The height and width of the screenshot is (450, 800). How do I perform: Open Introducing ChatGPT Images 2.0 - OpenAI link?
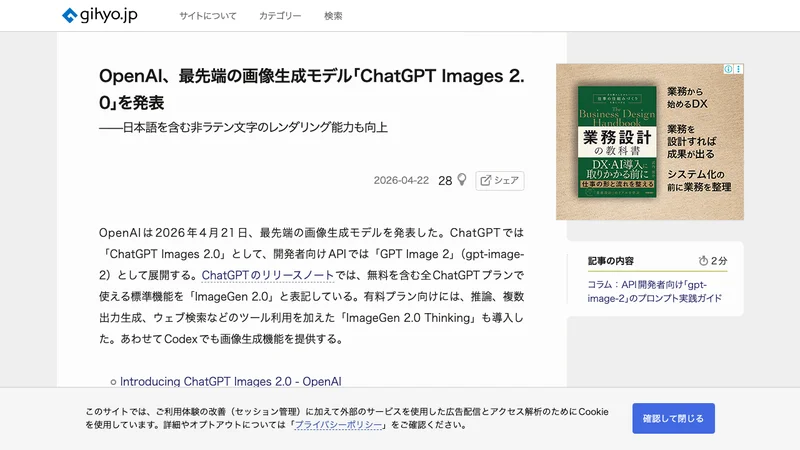(231, 381)
